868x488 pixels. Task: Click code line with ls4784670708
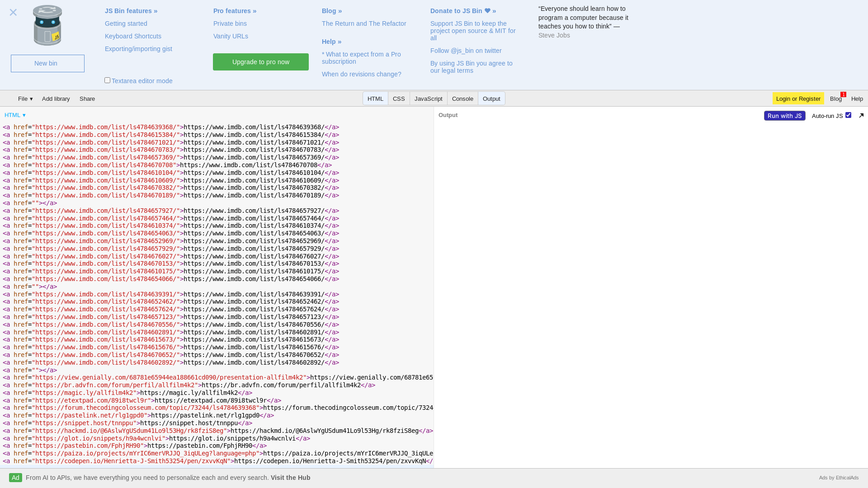click(x=167, y=165)
